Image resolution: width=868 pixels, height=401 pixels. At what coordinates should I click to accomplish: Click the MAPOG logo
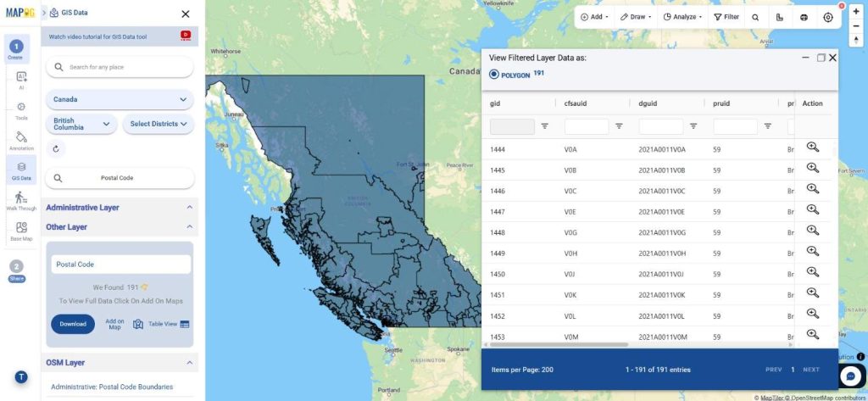pos(20,12)
